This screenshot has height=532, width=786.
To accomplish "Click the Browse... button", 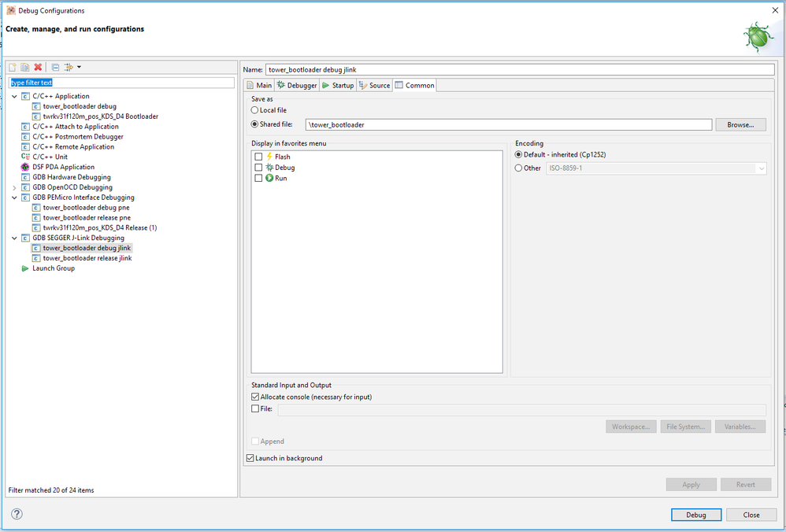I will (740, 124).
